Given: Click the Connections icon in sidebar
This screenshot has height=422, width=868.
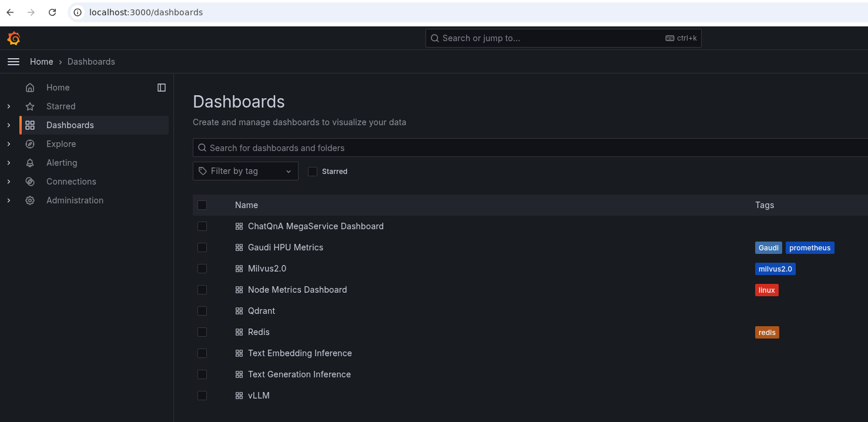Looking at the screenshot, I should pyautogui.click(x=30, y=182).
